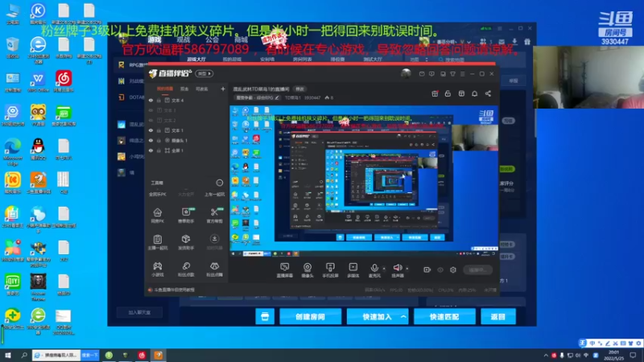
Task: Open the 粉丝点歌 tool
Action: (x=186, y=269)
